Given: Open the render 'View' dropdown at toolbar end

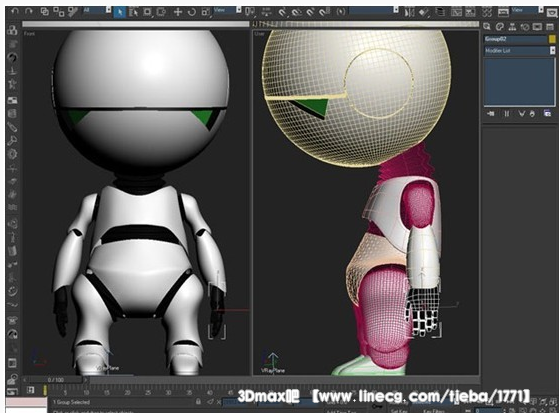Looking at the screenshot, I should tap(527, 10).
